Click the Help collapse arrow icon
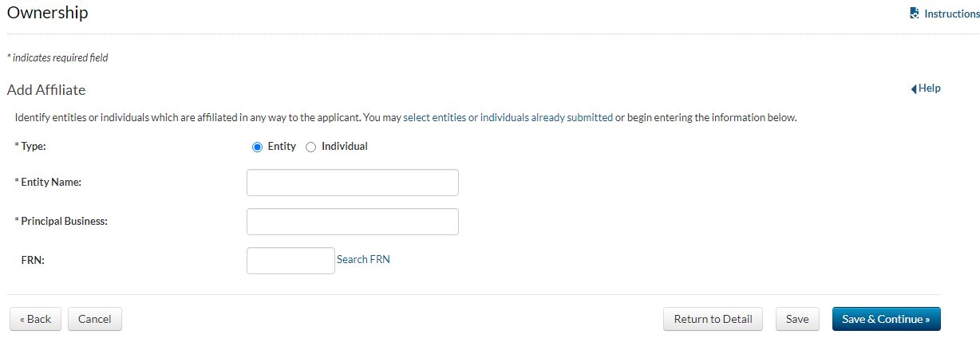The image size is (980, 350). point(914,89)
